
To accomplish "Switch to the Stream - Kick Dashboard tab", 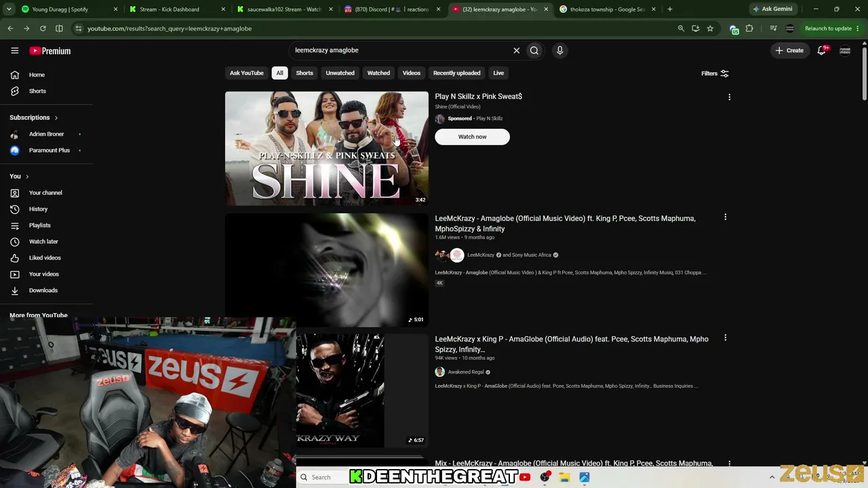I will pos(177,9).
